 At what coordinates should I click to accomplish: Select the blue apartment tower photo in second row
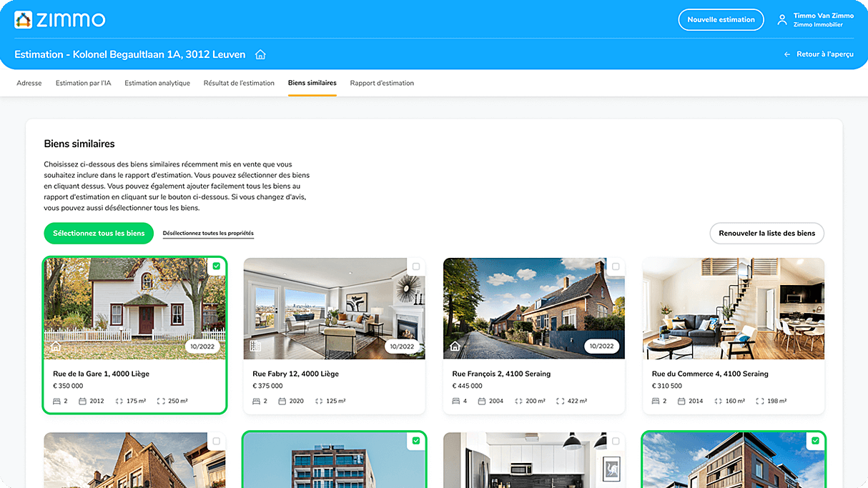pyautogui.click(x=334, y=460)
